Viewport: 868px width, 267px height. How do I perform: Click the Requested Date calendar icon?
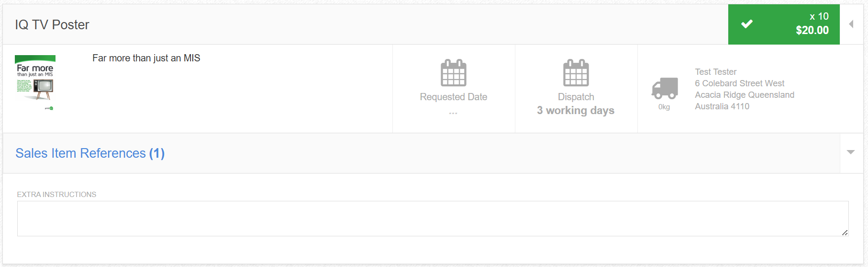pyautogui.click(x=453, y=73)
